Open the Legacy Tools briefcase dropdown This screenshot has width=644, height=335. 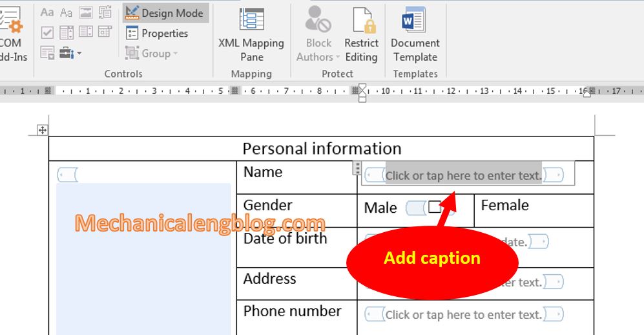[x=70, y=52]
